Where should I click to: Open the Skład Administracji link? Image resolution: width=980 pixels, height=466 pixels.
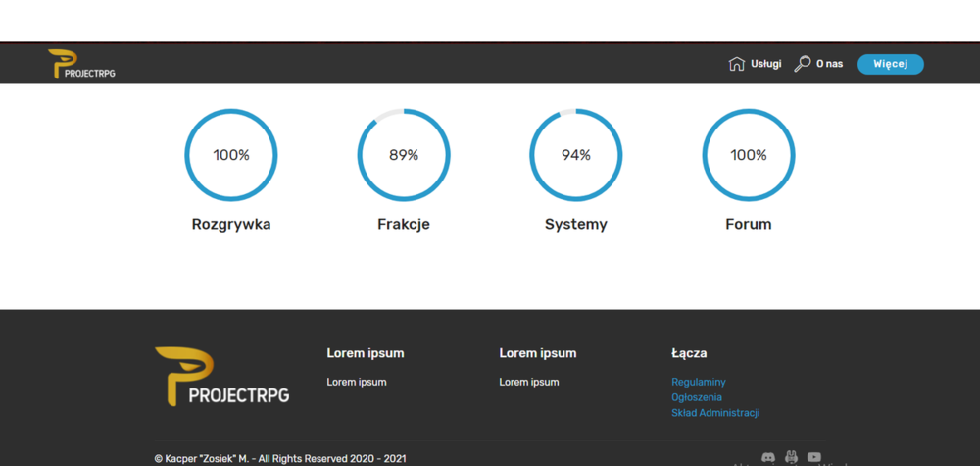pyautogui.click(x=715, y=413)
